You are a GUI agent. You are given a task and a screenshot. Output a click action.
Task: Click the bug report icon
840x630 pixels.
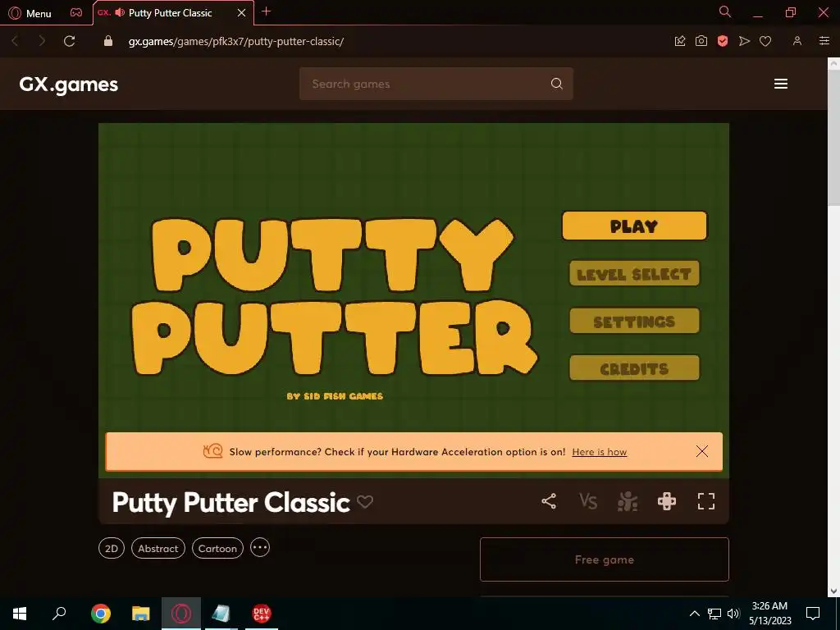pos(628,501)
